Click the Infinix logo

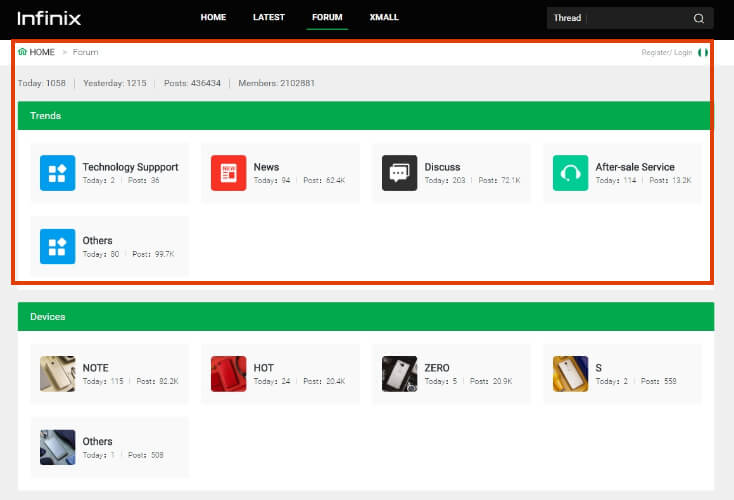(x=49, y=18)
